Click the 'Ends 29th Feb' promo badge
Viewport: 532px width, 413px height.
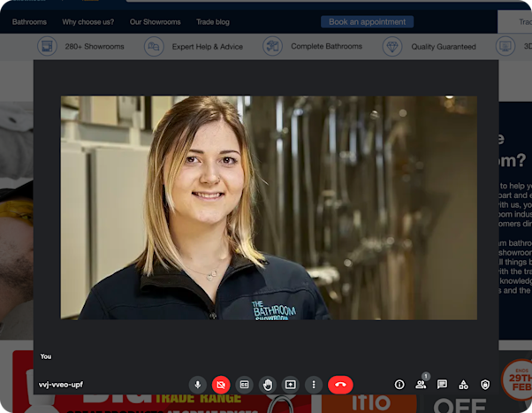pyautogui.click(x=518, y=380)
